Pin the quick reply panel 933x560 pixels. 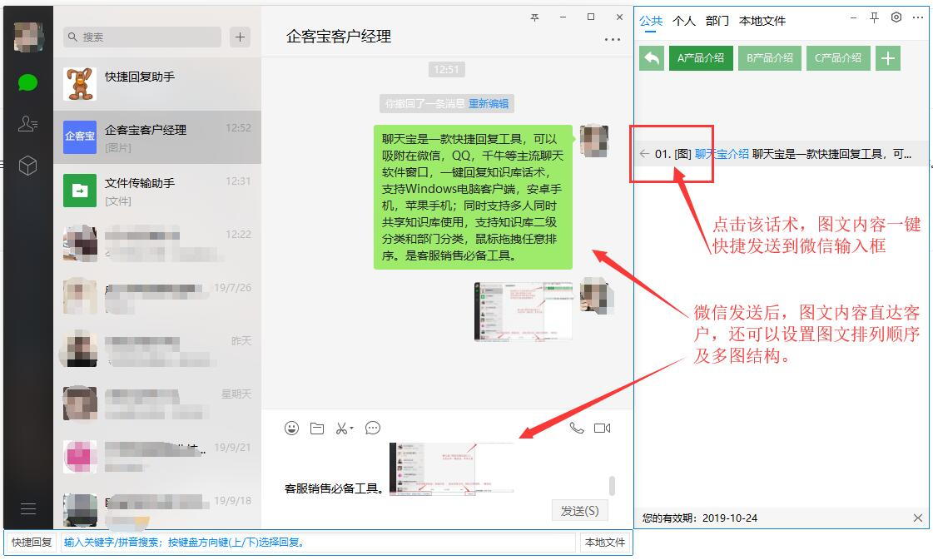pos(874,17)
